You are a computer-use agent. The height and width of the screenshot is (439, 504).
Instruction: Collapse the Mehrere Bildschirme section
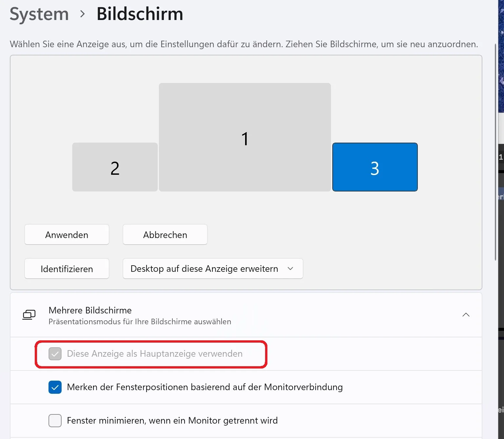(x=466, y=315)
